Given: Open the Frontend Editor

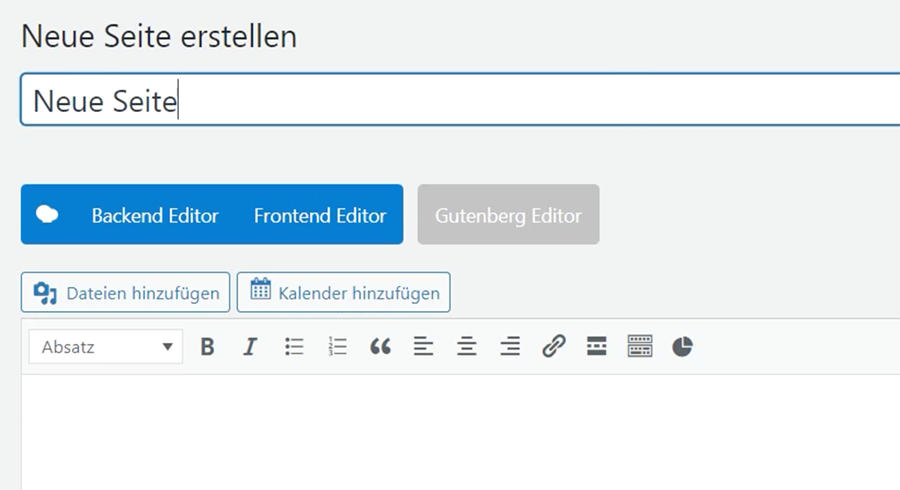Looking at the screenshot, I should 320,215.
